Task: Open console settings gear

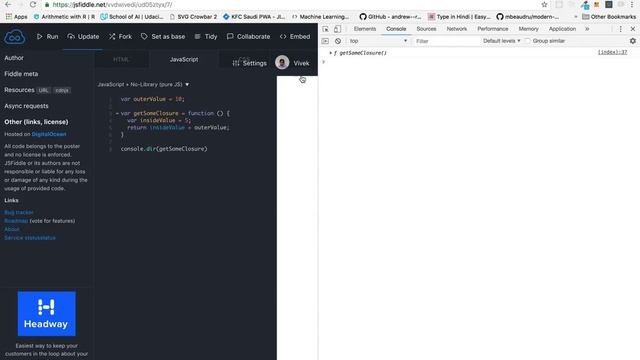Action: tap(633, 41)
